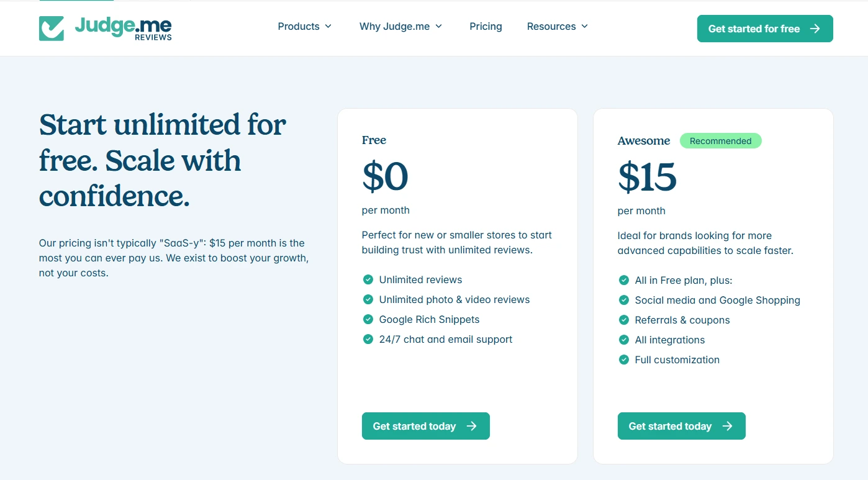The height and width of the screenshot is (480, 868).
Task: Expand the Products dropdown menu
Action: point(305,26)
